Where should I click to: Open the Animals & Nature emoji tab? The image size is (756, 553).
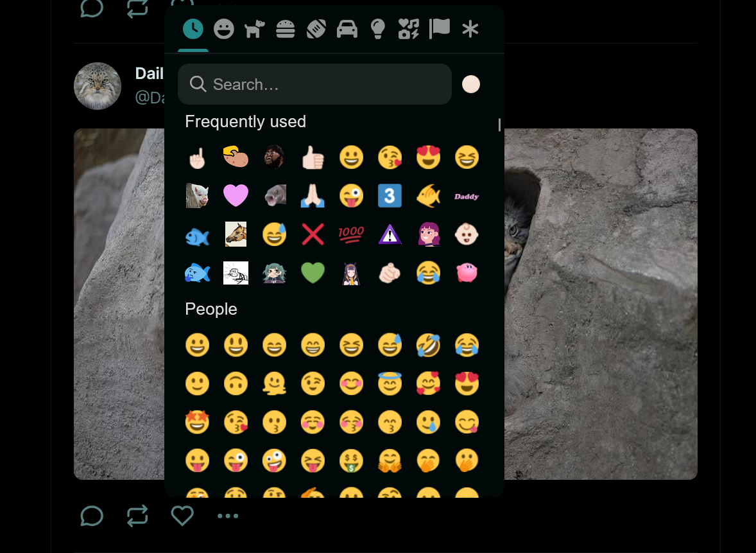255,29
